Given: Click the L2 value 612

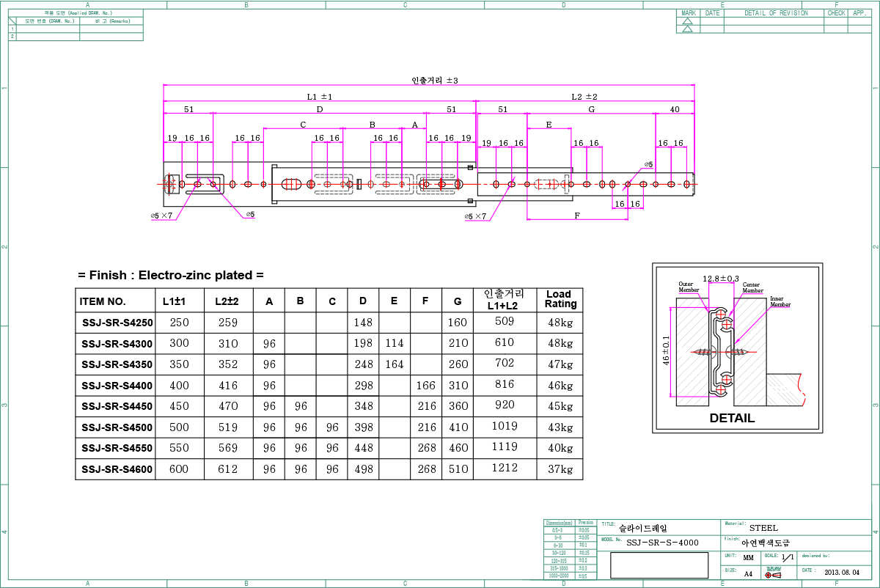Looking at the screenshot, I should click(x=227, y=469).
